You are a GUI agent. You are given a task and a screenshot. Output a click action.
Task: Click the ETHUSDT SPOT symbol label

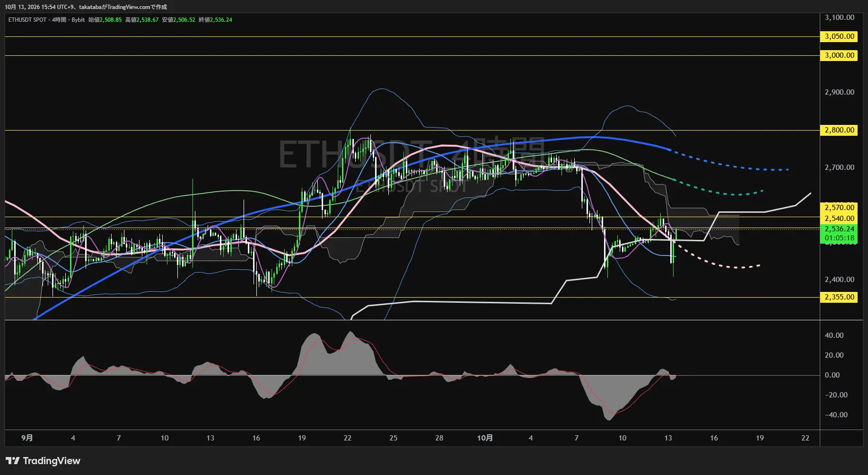pyautogui.click(x=27, y=20)
